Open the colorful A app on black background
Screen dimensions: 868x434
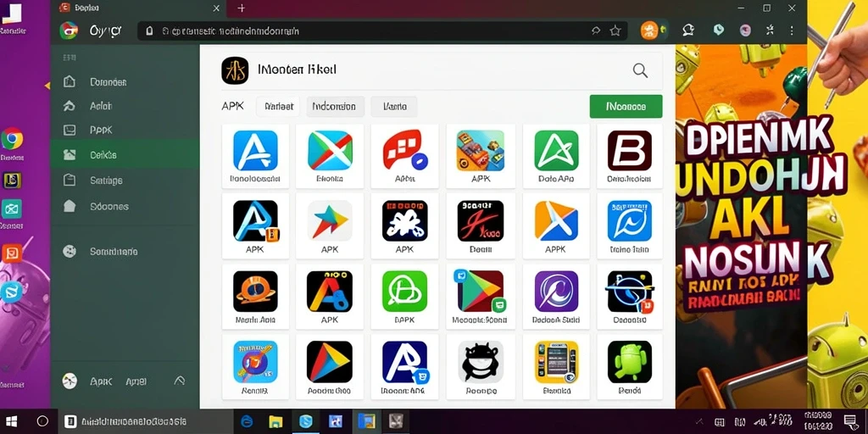pos(330,292)
